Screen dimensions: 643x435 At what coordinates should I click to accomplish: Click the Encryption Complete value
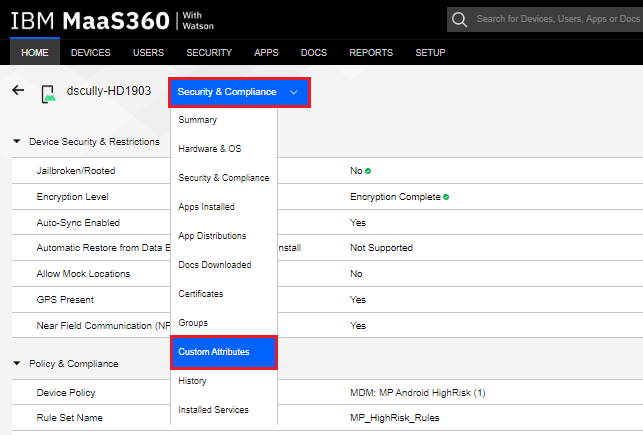pyautogui.click(x=395, y=197)
